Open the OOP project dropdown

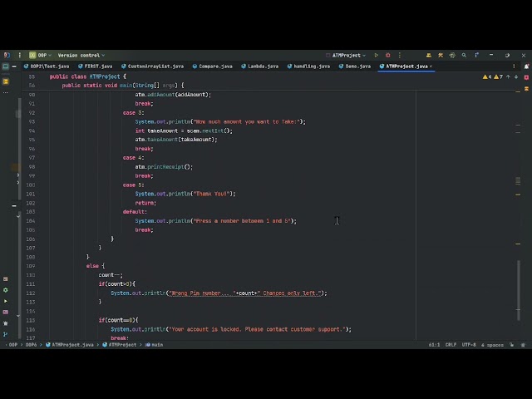point(40,55)
